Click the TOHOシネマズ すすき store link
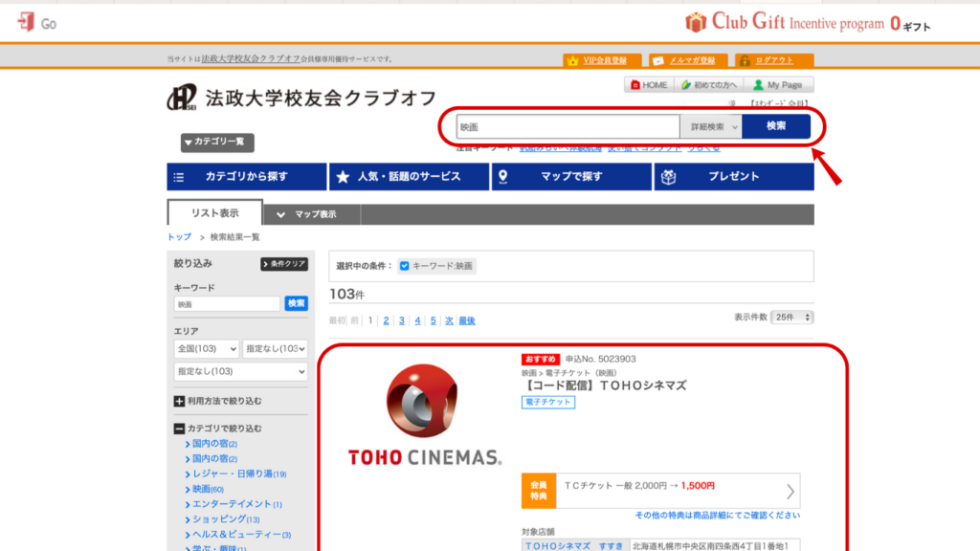Viewport: 980px width, 551px height. (574, 546)
